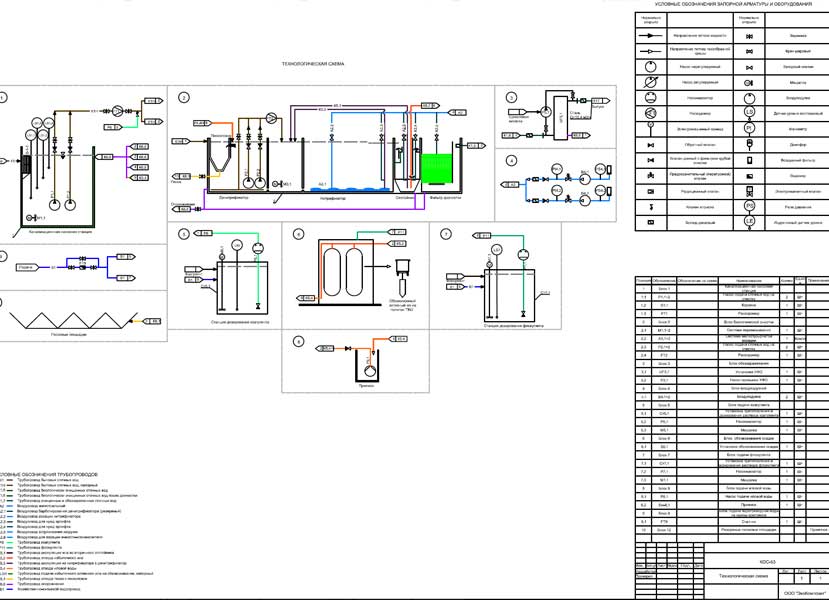This screenshot has width=829, height=600.
Task: Click the 'Технологическая схема' drawing title
Action: tap(313, 64)
